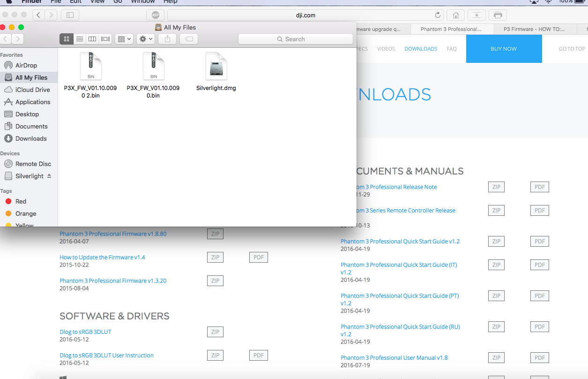Click the BUY NOW button

point(504,49)
